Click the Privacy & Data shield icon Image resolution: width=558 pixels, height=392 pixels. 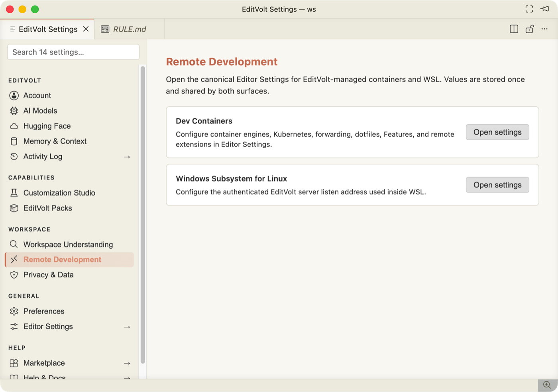pos(14,275)
